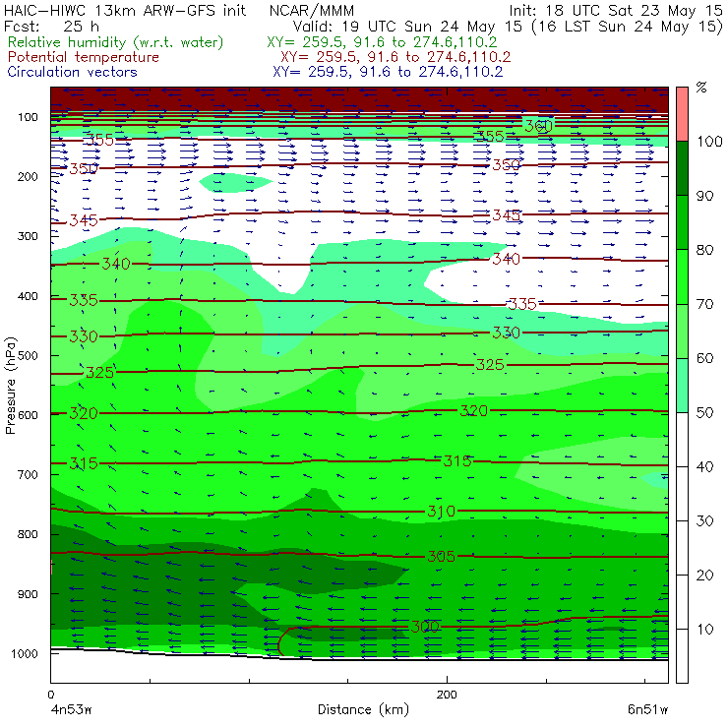
Task: Click the colorbar tick label '90'
Action: [x=704, y=196]
